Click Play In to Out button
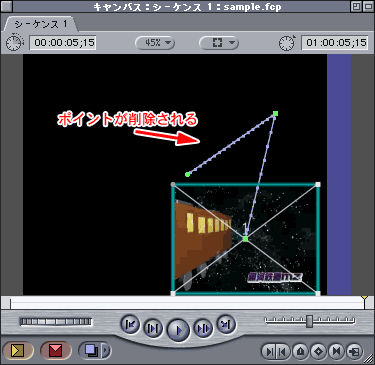Viewport: 375px width, 365px height. click(153, 329)
